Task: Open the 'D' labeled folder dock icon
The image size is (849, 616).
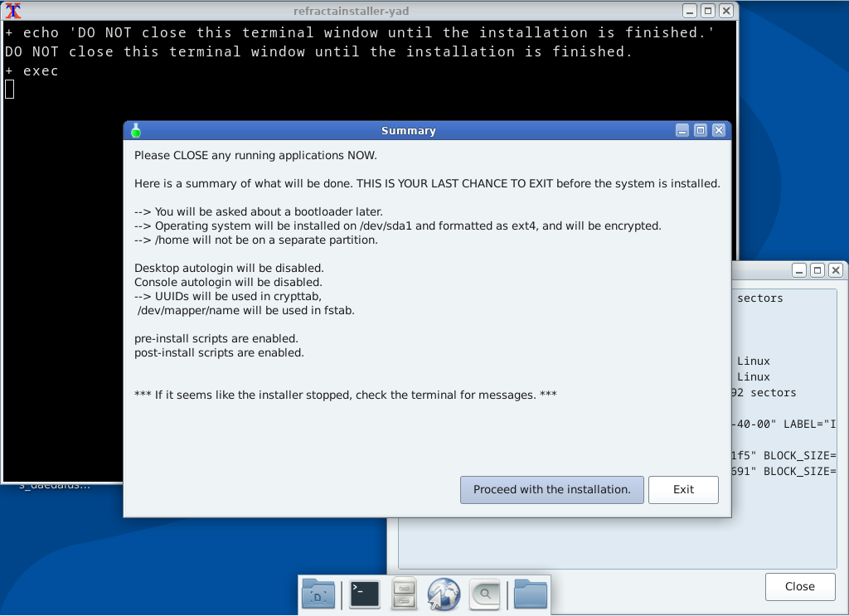Action: coord(318,594)
